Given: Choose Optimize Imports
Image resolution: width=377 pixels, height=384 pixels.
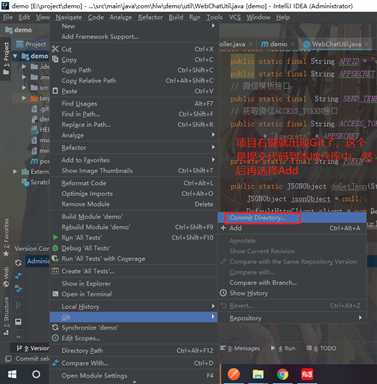Looking at the screenshot, I should point(133,194).
